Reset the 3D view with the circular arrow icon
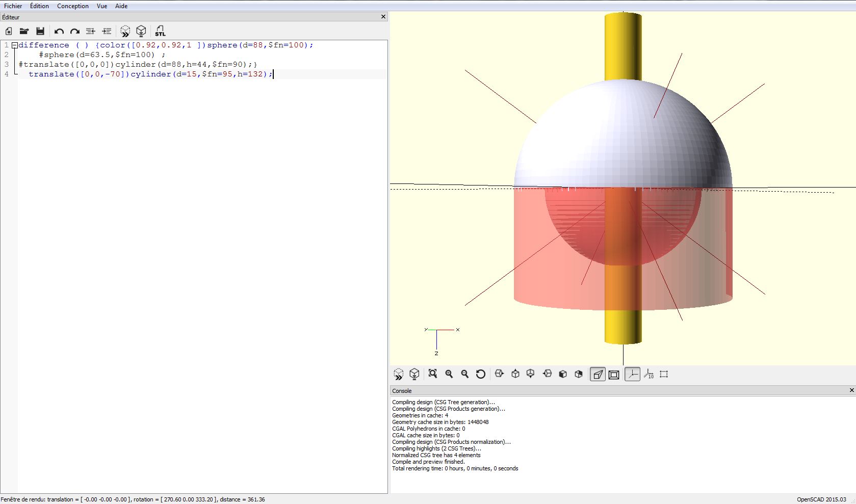The width and height of the screenshot is (856, 504). tap(480, 374)
